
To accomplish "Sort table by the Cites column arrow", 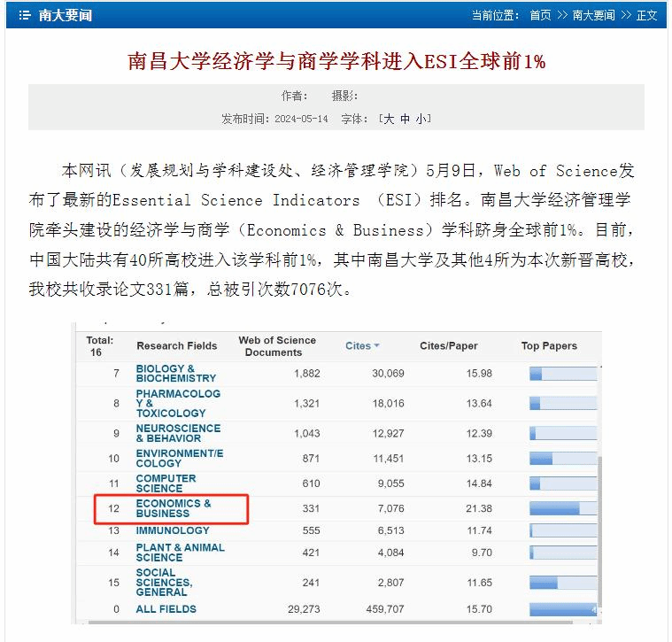I will pyautogui.click(x=376, y=346).
